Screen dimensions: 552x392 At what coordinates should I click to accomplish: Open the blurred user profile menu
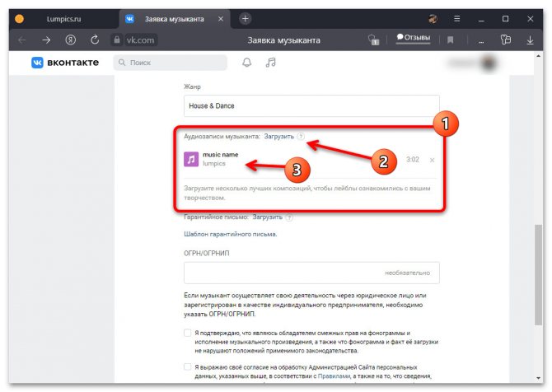click(474, 63)
